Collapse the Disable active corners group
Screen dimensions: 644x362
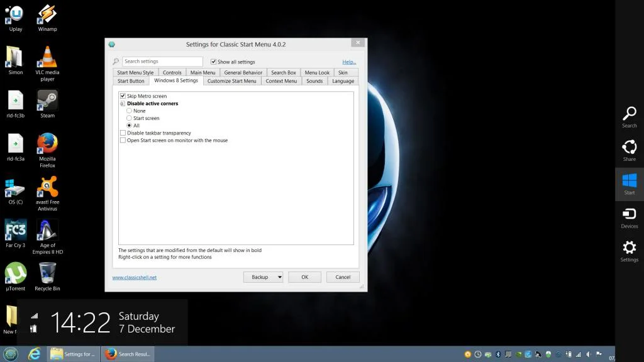click(x=123, y=104)
